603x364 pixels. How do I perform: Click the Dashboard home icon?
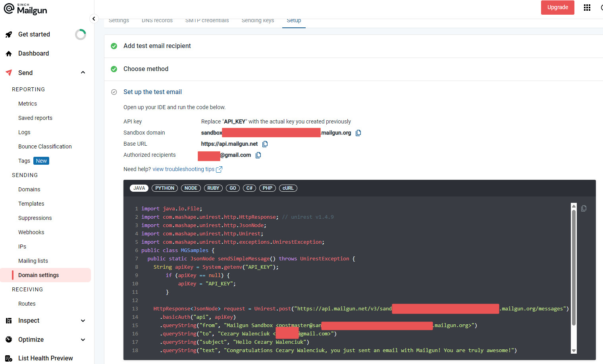pyautogui.click(x=9, y=54)
